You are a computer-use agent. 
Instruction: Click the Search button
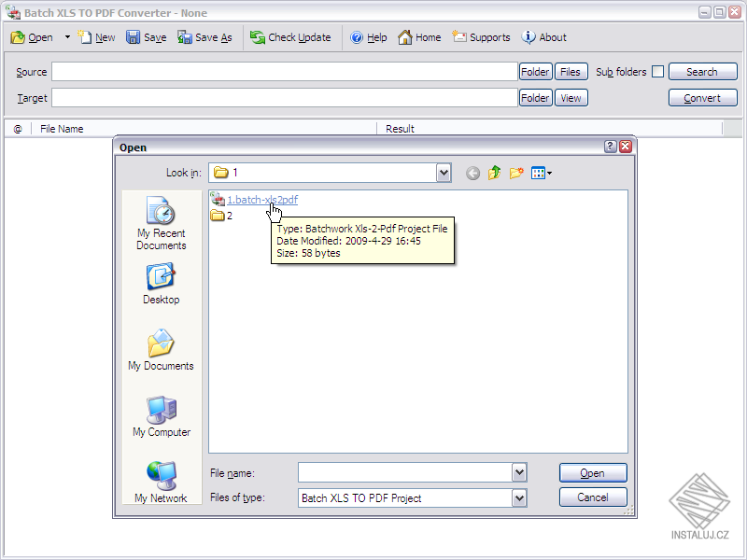coord(702,71)
